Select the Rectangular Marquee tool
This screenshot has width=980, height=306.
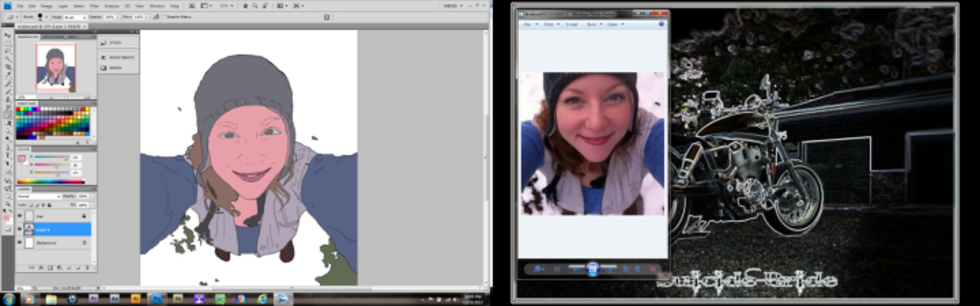tap(7, 44)
